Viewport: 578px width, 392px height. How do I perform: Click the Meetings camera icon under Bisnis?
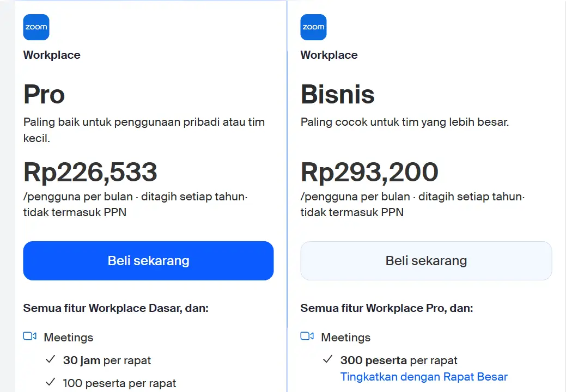(x=307, y=336)
